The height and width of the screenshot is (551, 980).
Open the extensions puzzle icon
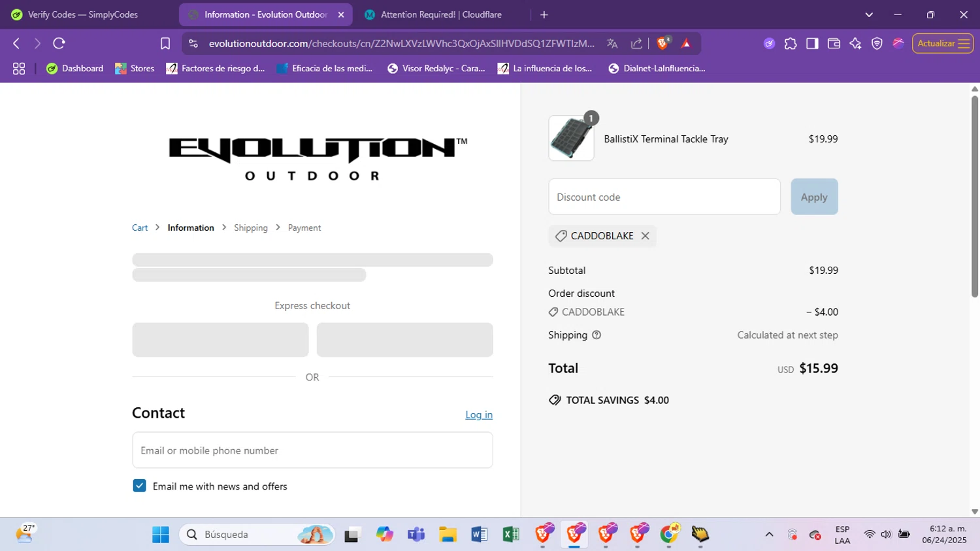click(791, 44)
